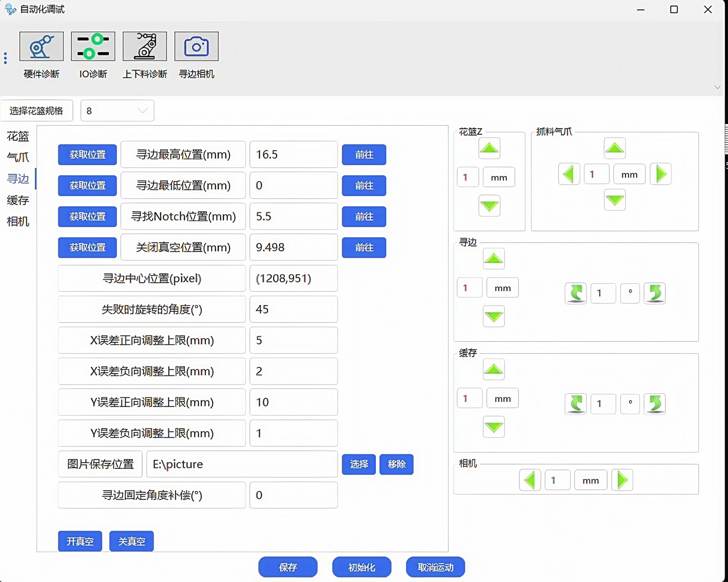Click 抓料气爪 green right arrow
Image resolution: width=728 pixels, height=582 pixels.
coord(661,174)
